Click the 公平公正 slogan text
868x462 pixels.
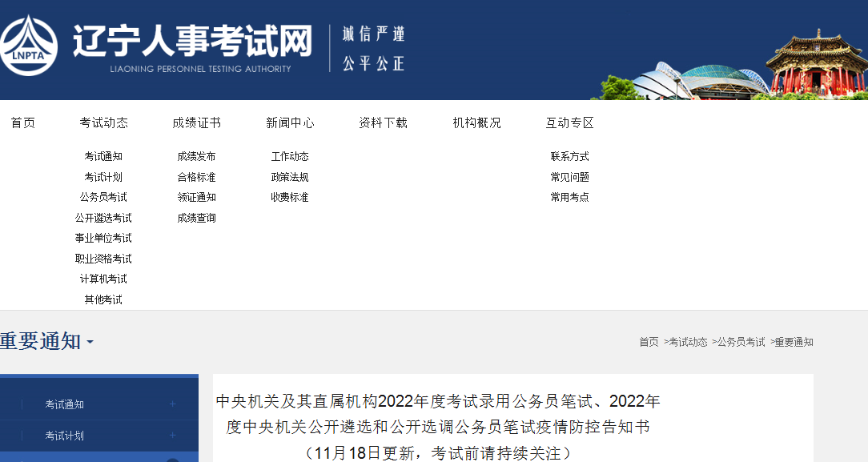pyautogui.click(x=374, y=63)
